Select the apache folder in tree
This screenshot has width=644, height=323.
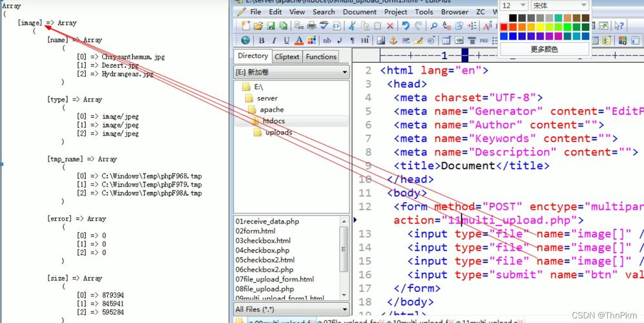click(x=266, y=109)
